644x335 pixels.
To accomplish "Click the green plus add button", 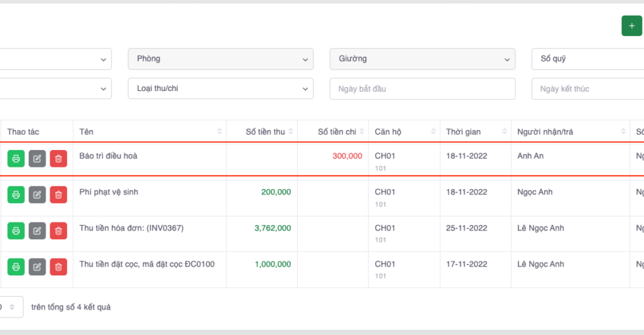I will [x=631, y=26].
